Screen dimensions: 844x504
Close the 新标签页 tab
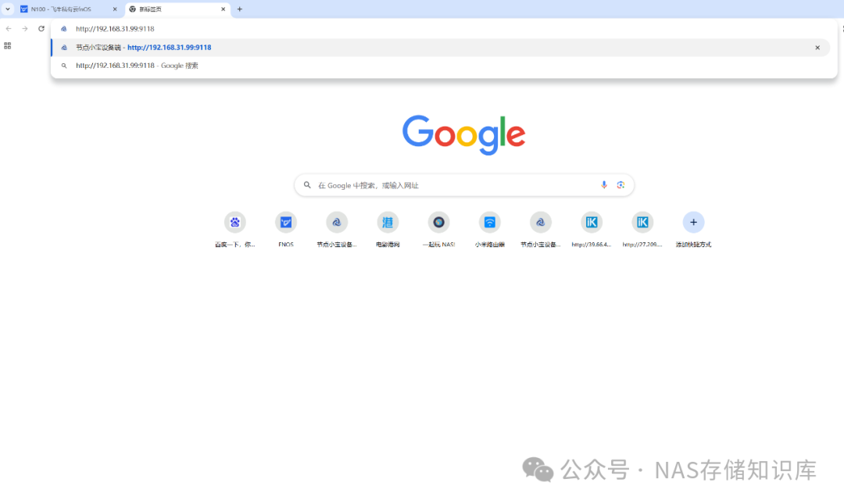(x=224, y=9)
